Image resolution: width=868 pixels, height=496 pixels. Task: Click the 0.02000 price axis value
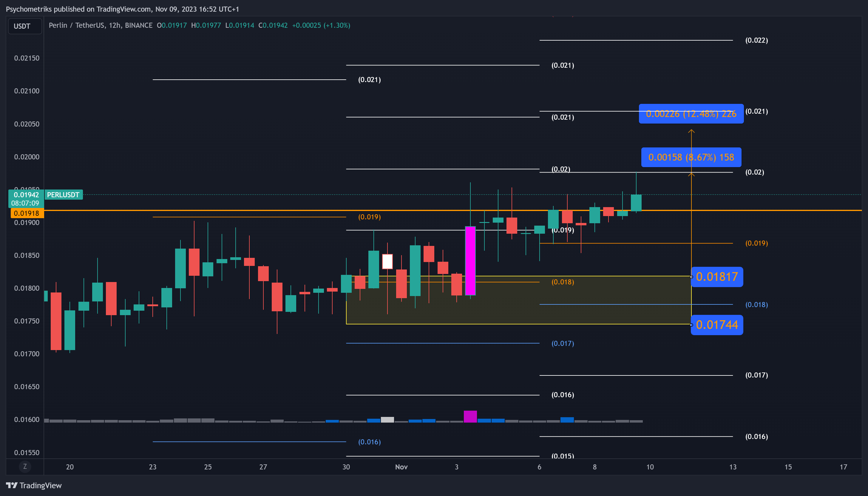click(27, 157)
